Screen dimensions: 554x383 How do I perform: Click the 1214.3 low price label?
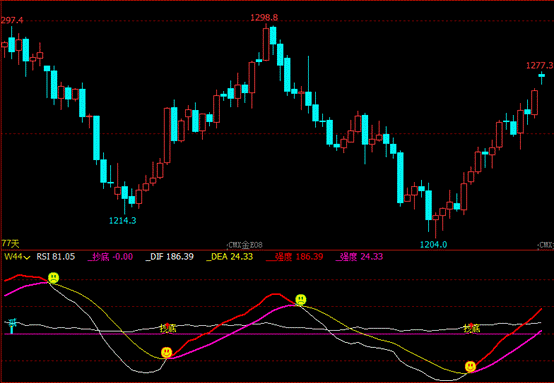point(122,220)
